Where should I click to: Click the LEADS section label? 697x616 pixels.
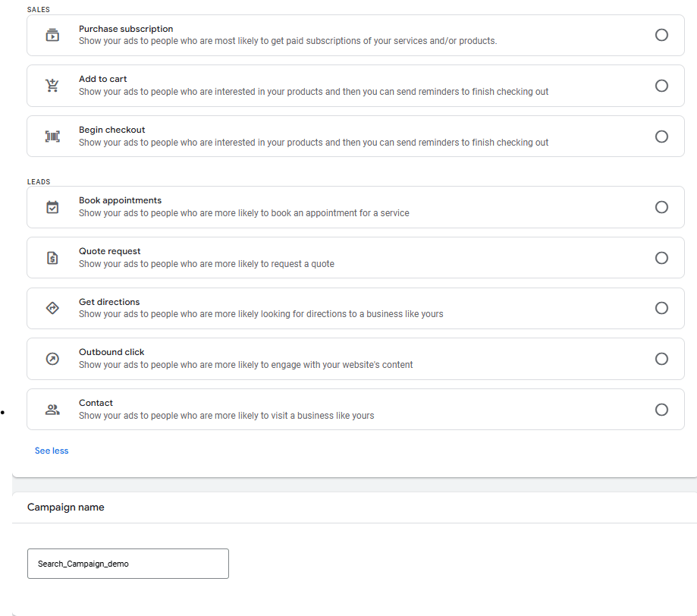coord(39,181)
